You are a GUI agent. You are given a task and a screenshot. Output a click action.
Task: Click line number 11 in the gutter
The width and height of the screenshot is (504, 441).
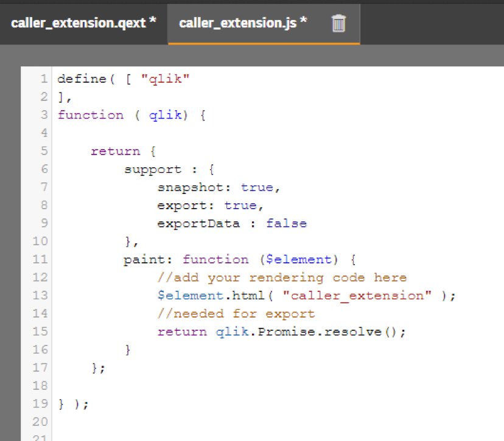[x=40, y=259]
